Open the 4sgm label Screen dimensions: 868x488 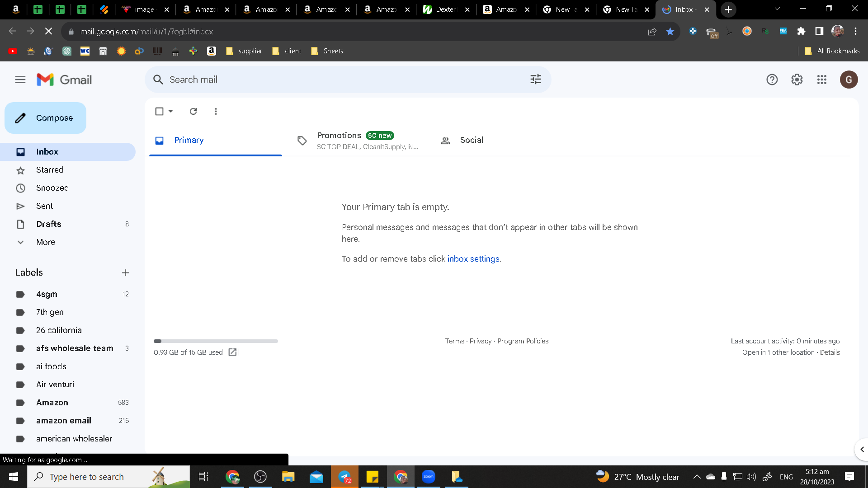(x=68, y=294)
